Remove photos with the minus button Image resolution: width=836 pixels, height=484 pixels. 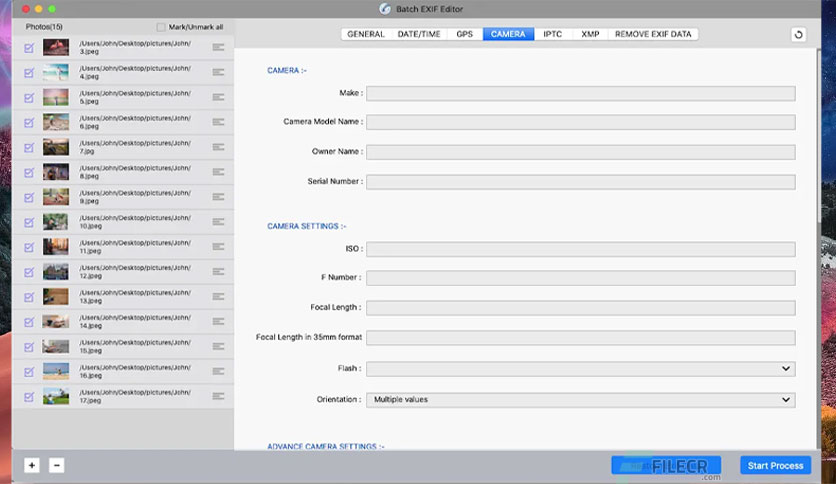point(57,465)
